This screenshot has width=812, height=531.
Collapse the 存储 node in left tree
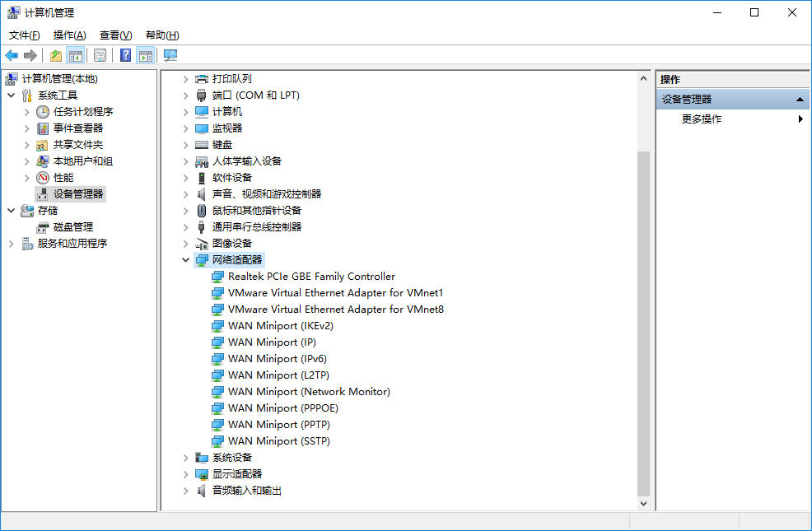tap(11, 211)
